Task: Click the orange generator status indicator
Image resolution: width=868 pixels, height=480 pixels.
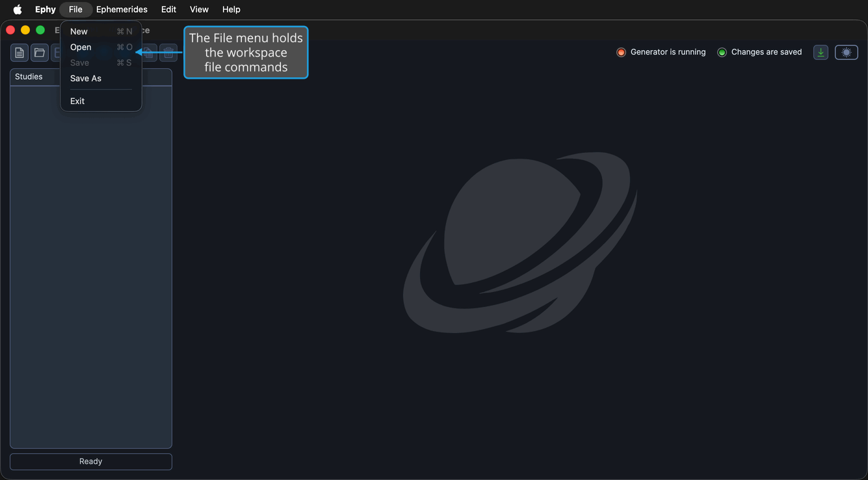Action: [x=621, y=52]
